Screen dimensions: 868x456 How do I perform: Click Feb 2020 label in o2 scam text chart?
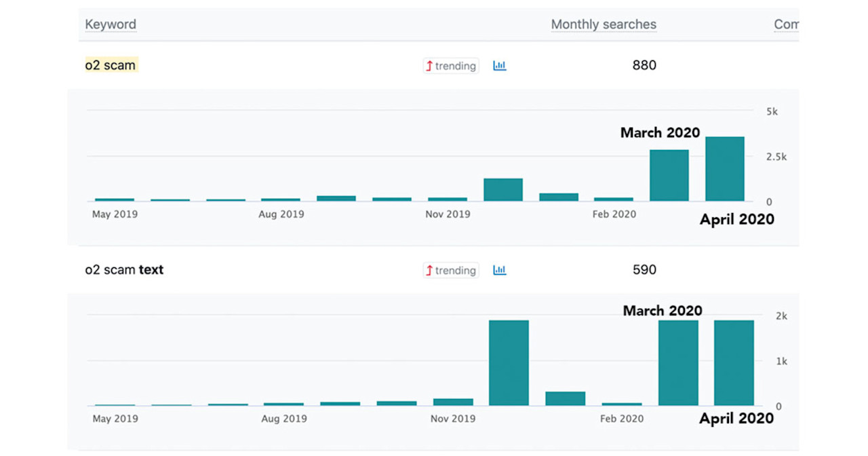622,419
